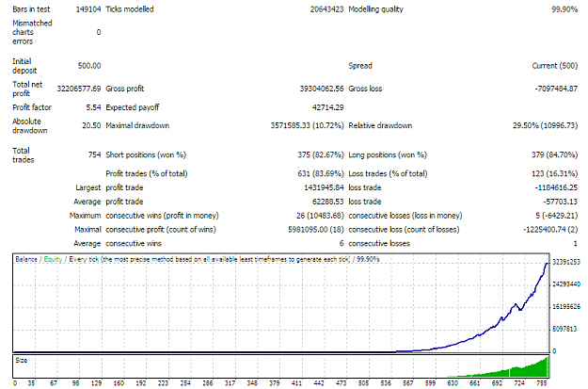Select Loss trades value 123 (16.31%)

coord(555,173)
